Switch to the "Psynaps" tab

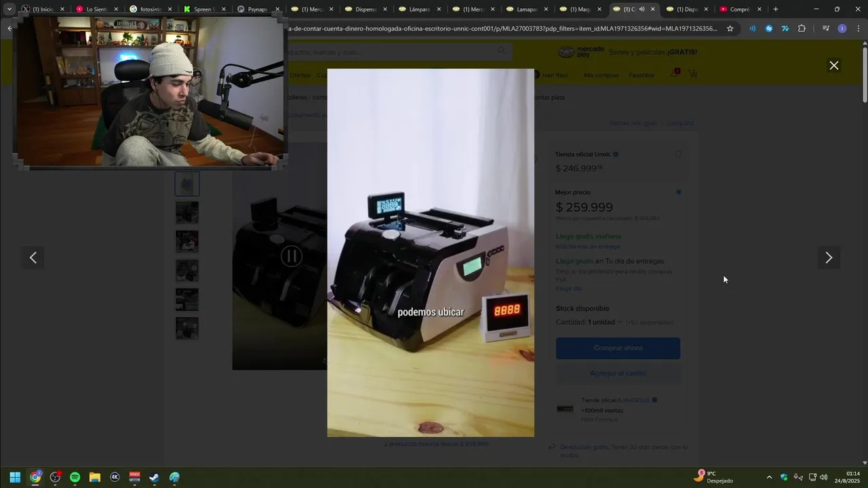pos(258,9)
